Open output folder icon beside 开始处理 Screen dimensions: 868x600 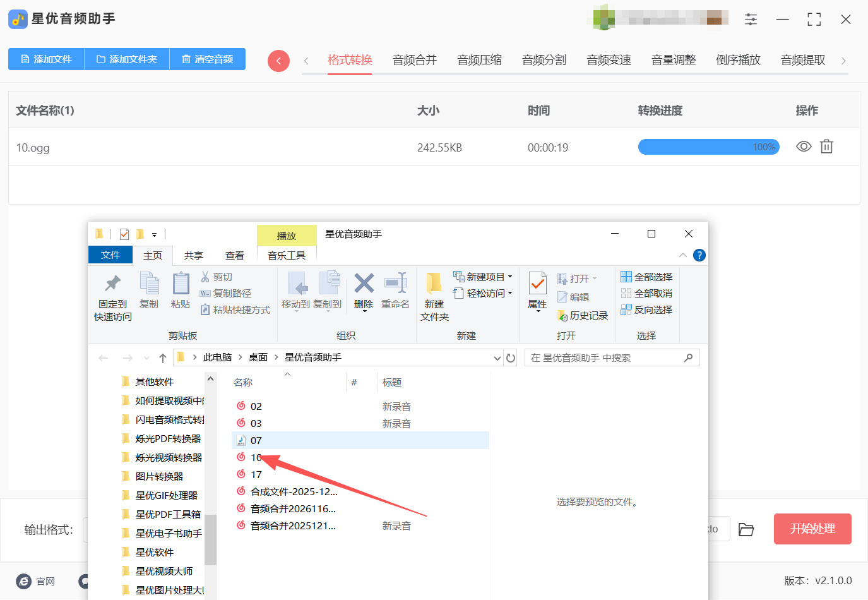click(746, 529)
